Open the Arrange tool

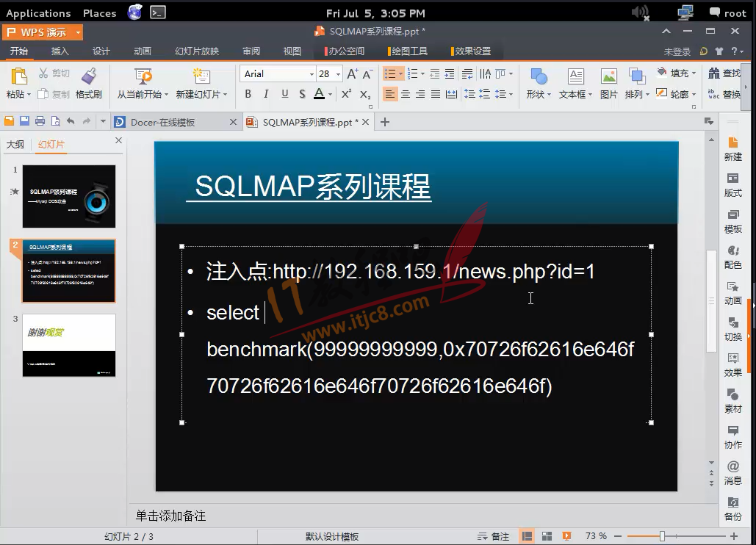point(637,76)
